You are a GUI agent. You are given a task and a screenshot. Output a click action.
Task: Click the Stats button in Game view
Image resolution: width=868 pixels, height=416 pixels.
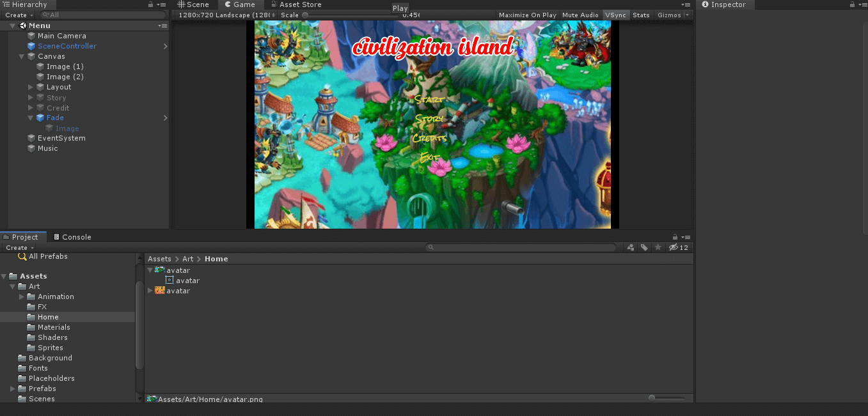641,15
